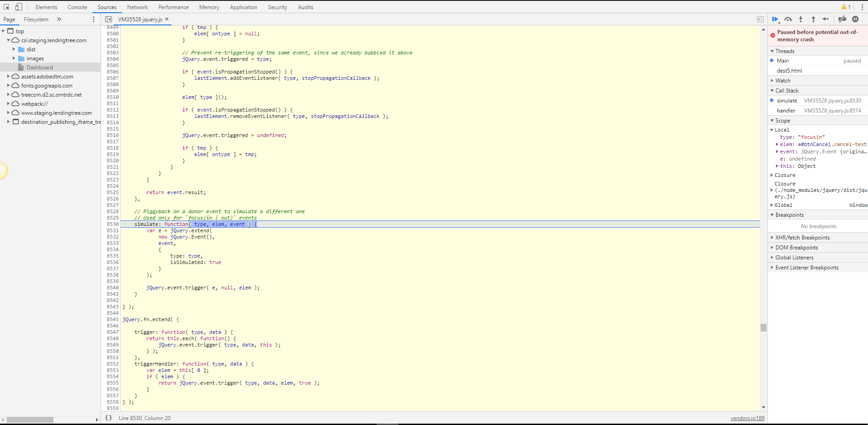Click the code editor vertical scrollbar thumb
868x425 pixels.
(x=763, y=327)
